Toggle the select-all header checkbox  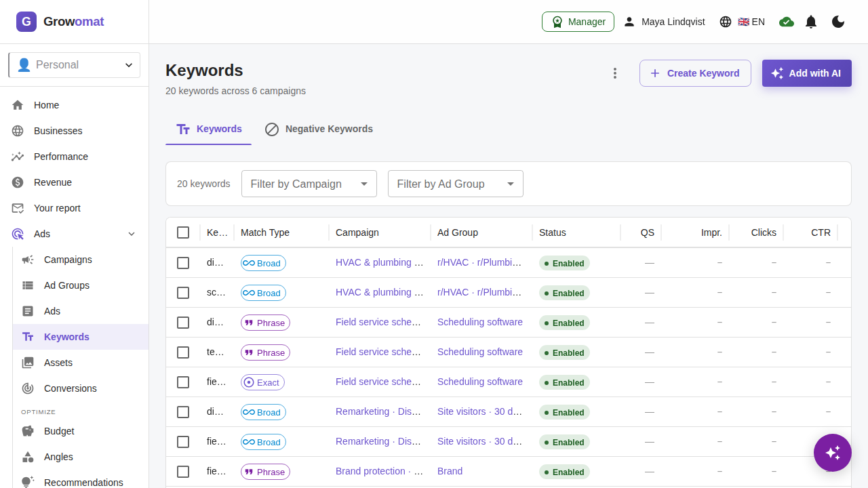(183, 232)
